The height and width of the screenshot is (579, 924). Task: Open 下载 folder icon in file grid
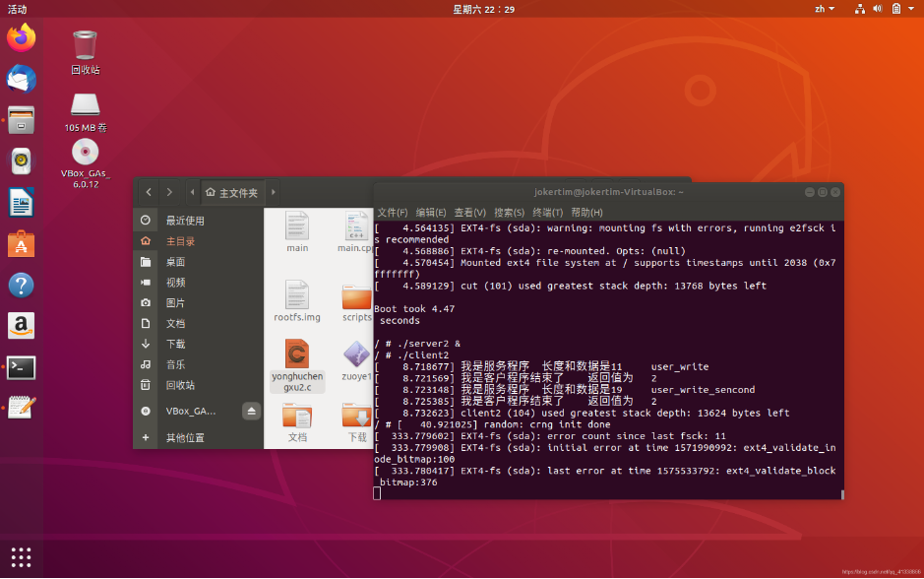[356, 422]
